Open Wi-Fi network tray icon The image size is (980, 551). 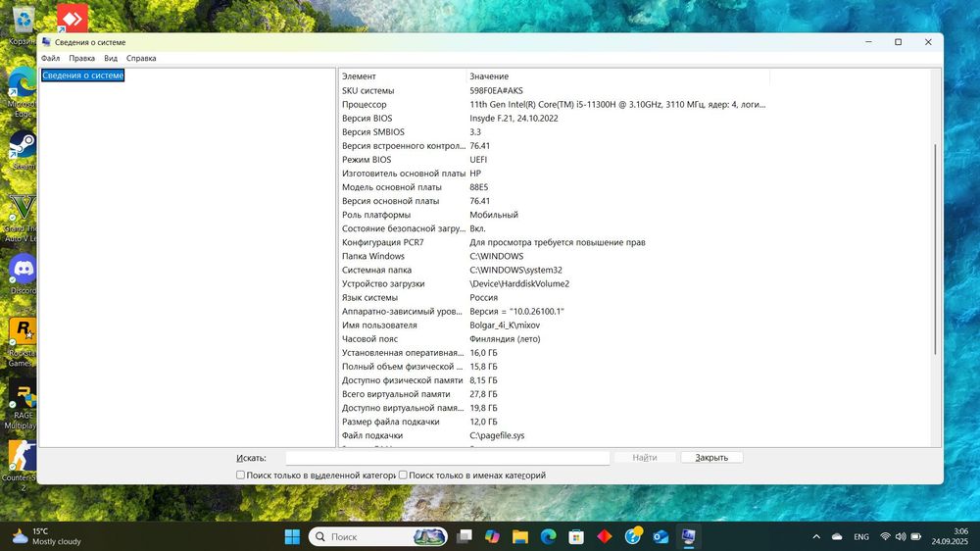(x=885, y=536)
